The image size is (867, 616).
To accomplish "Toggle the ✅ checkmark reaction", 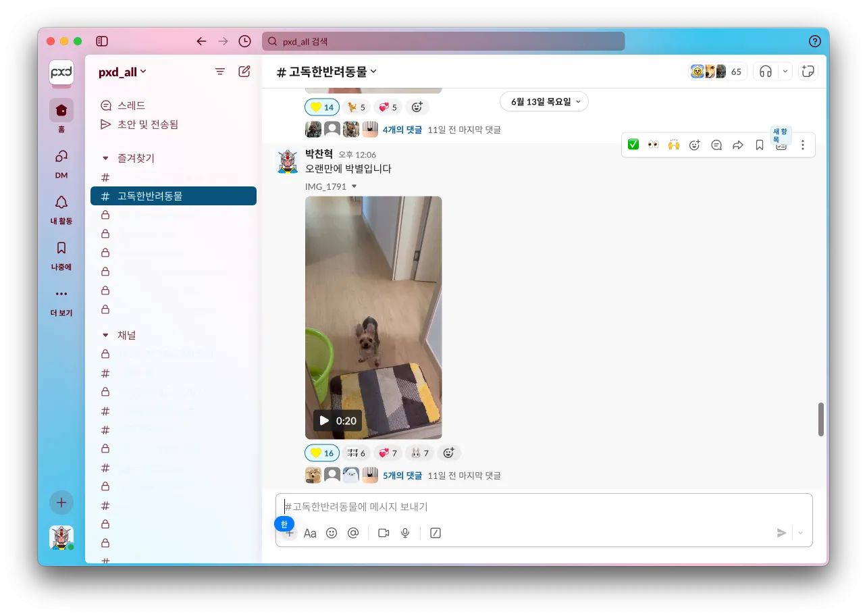I will [x=633, y=145].
